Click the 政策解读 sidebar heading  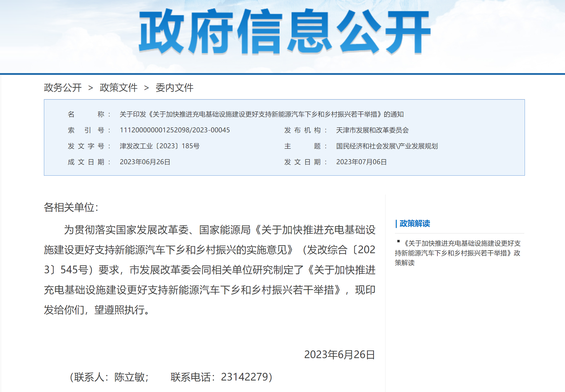pyautogui.click(x=414, y=224)
